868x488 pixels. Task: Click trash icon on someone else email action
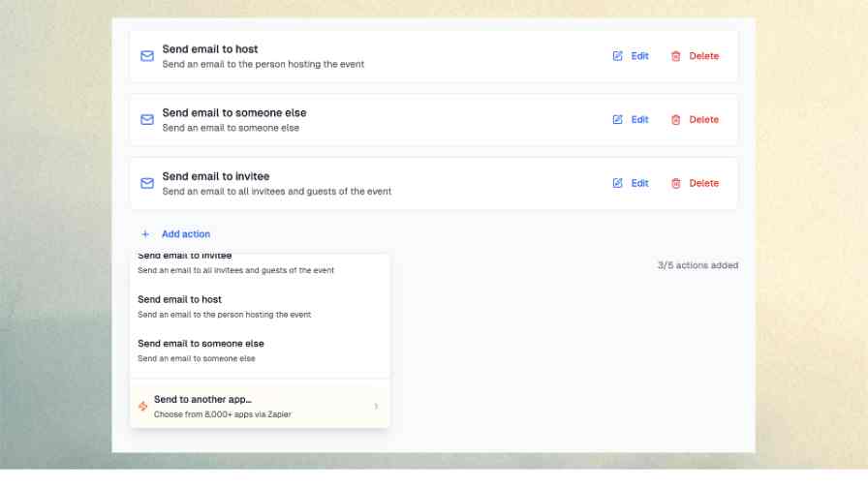(676, 120)
